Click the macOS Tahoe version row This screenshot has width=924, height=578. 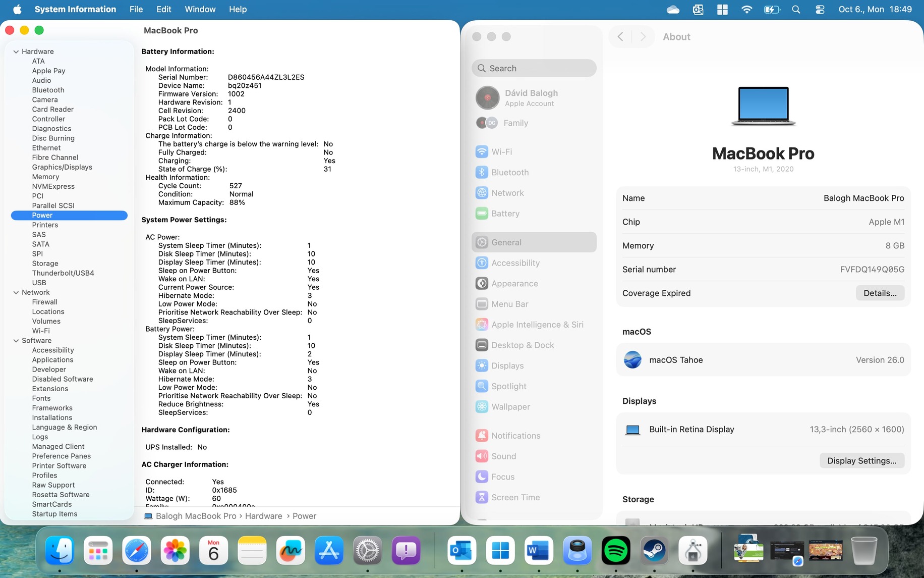[763, 360]
